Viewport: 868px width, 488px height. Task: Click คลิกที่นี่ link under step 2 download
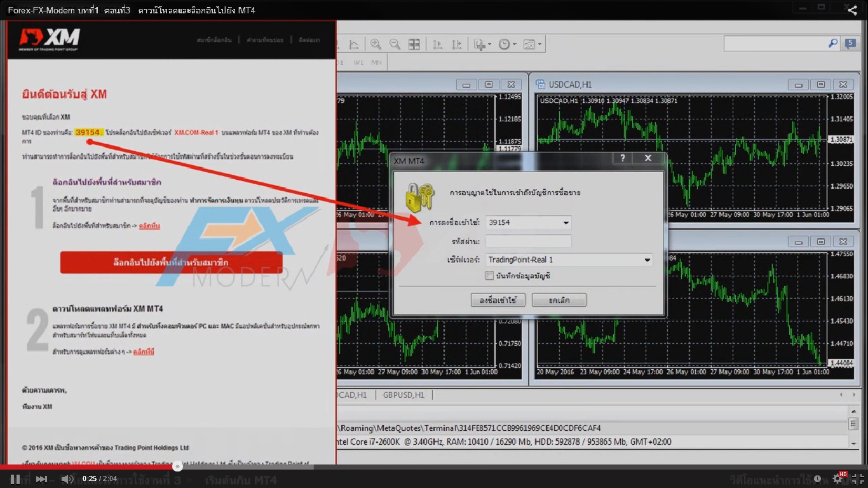click(x=144, y=351)
